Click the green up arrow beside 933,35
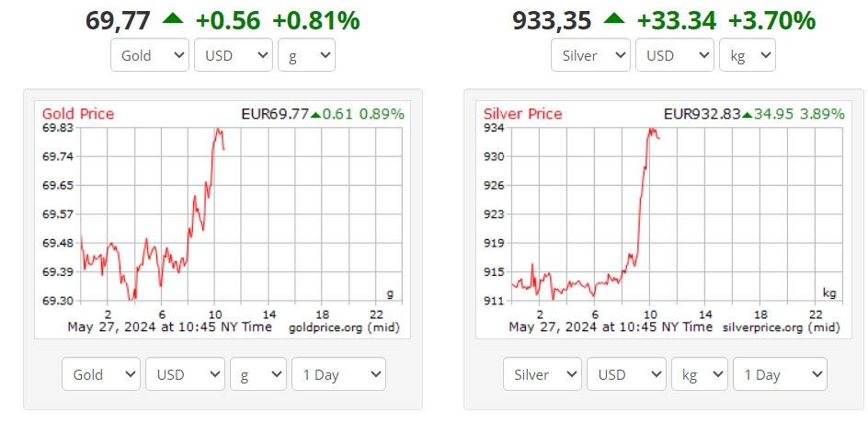Image resolution: width=868 pixels, height=423 pixels. (614, 18)
